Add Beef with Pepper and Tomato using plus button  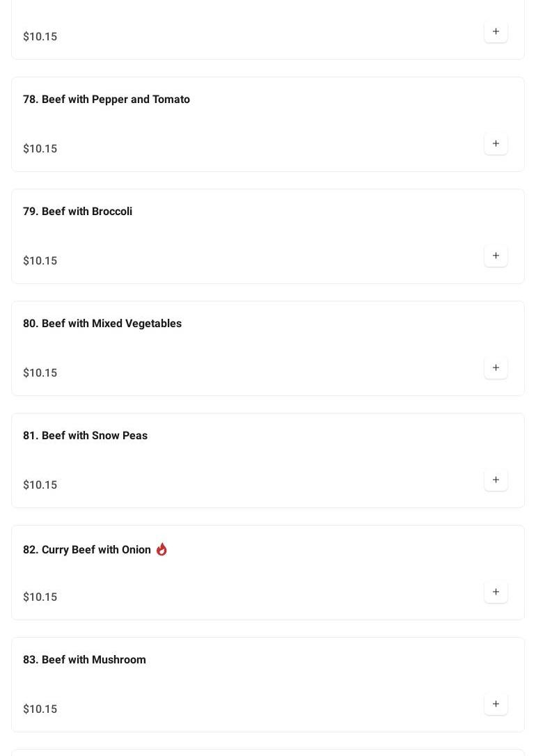click(x=496, y=144)
